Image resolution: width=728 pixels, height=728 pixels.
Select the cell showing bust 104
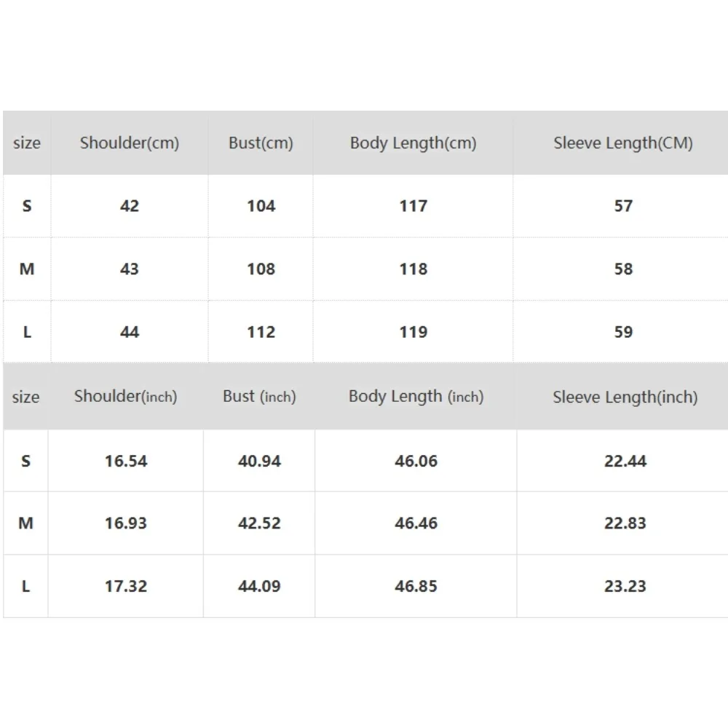click(261, 206)
